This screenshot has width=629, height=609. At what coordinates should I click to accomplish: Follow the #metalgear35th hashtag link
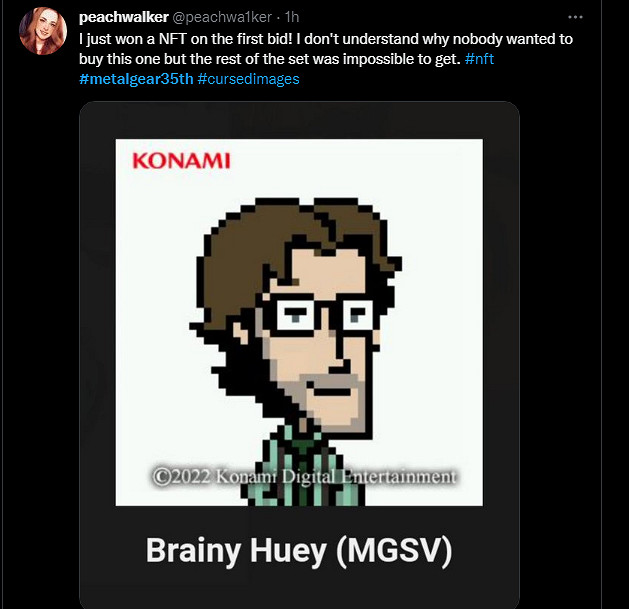click(136, 79)
